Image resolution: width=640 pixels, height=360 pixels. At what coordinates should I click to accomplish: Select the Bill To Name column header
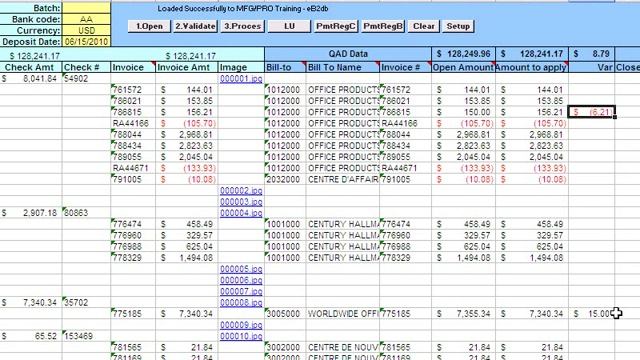343,67
